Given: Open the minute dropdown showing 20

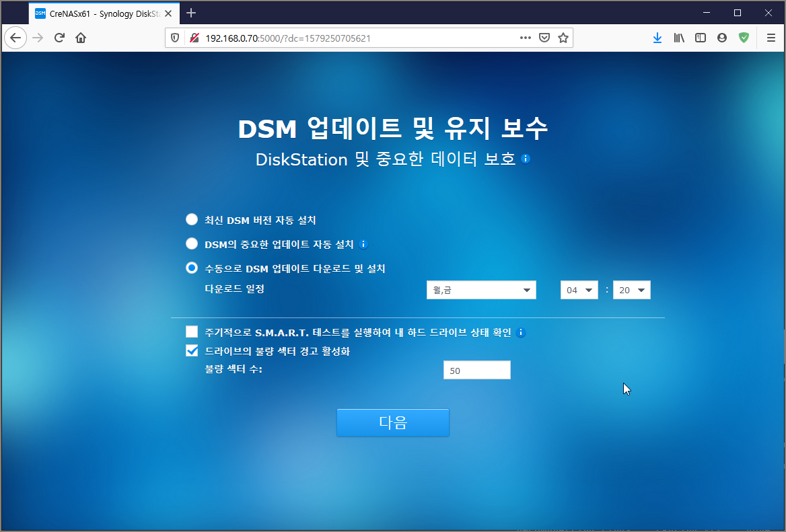Looking at the screenshot, I should click(632, 290).
